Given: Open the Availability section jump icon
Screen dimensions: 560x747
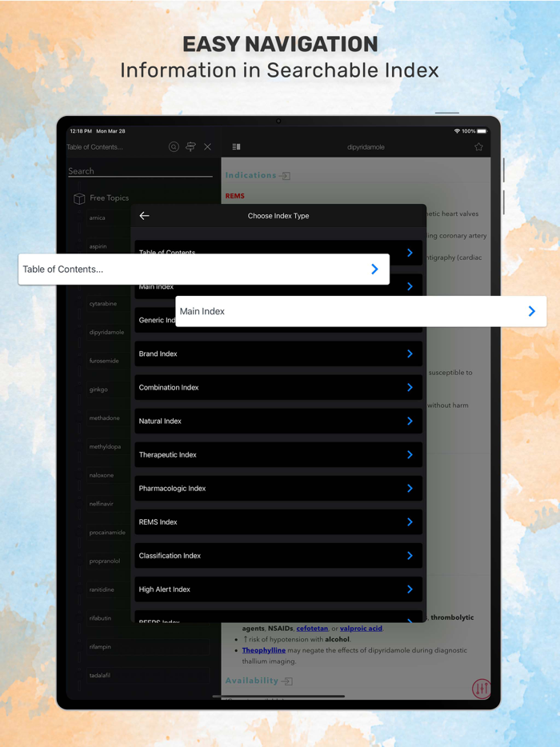Looking at the screenshot, I should click(x=287, y=681).
